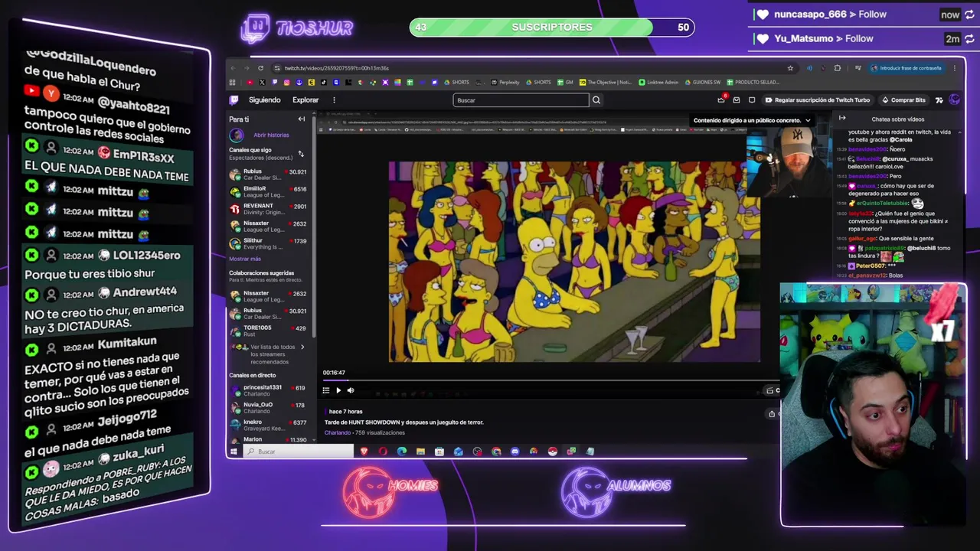Open Twitch whispers chat icon

pos(752,99)
